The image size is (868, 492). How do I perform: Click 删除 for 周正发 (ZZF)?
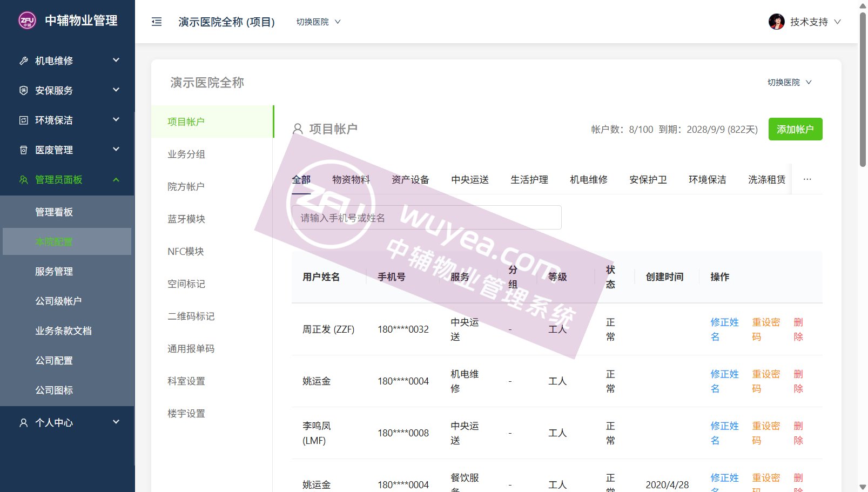coord(798,329)
